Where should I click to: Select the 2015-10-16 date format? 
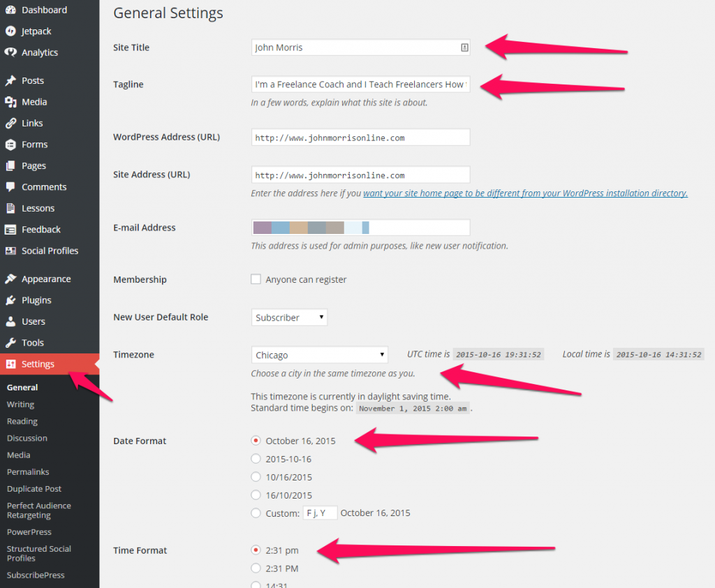click(256, 459)
